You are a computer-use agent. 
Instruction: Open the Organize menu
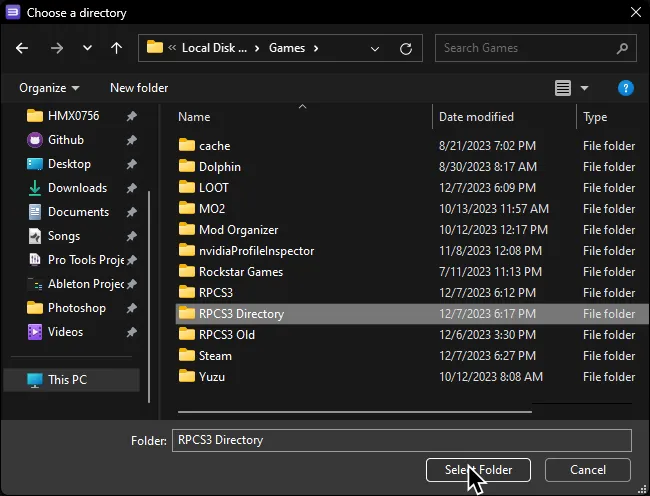[49, 88]
